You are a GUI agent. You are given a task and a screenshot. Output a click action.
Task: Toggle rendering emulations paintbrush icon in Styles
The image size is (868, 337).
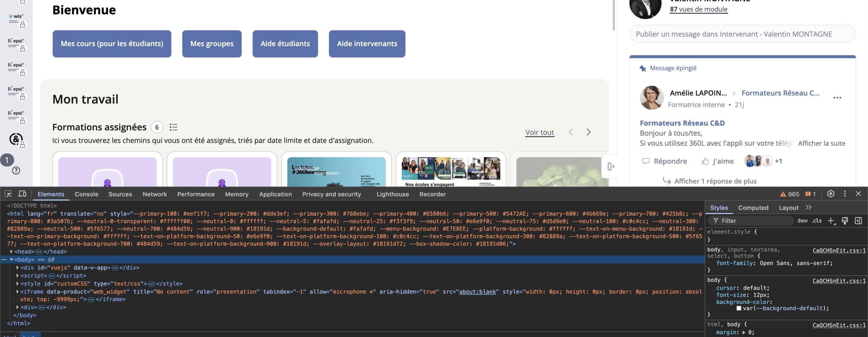(x=845, y=221)
